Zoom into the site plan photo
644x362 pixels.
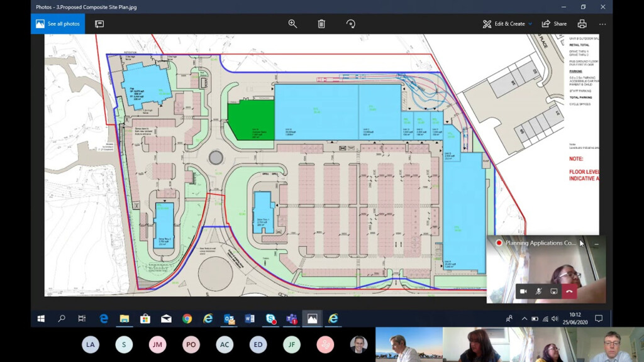[292, 24]
